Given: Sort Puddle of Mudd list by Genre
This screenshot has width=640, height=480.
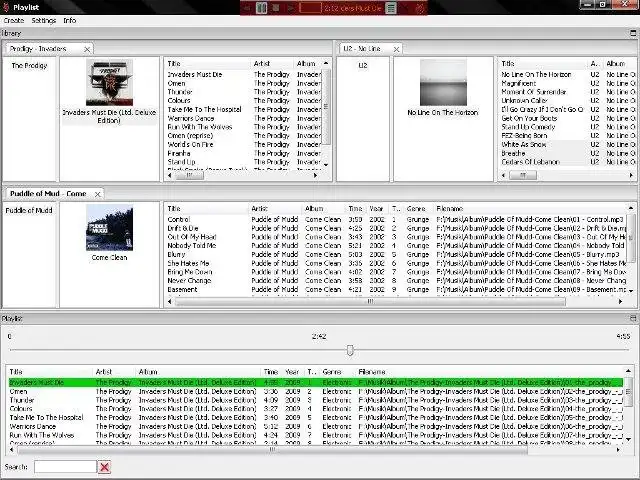Looking at the screenshot, I should coord(418,209).
